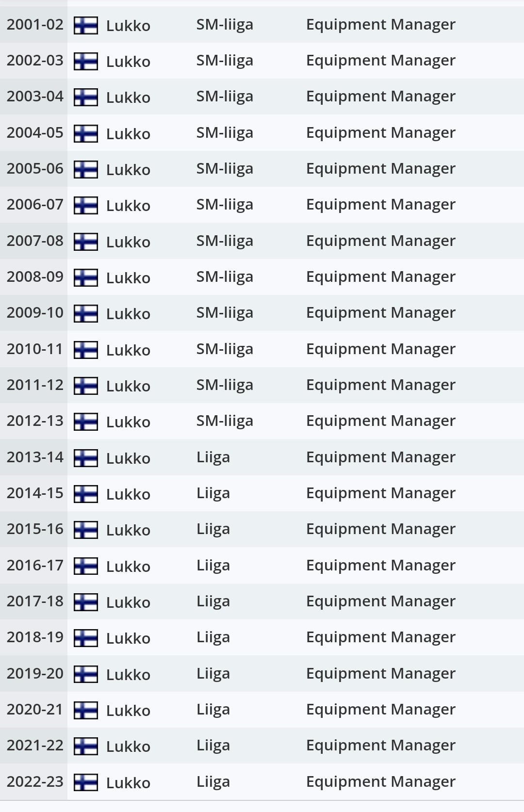Screen dimensions: 524x812
Task: Click the Finland flag in the 2013-14 row
Action: (86, 458)
